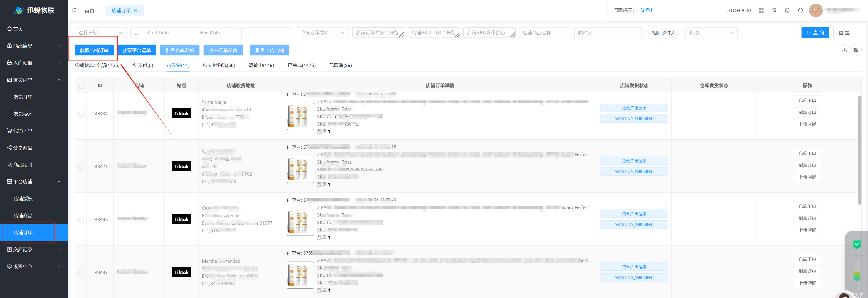The image size is (868, 298).
Task: Tick checkbox for order 143436
Action: point(81,219)
